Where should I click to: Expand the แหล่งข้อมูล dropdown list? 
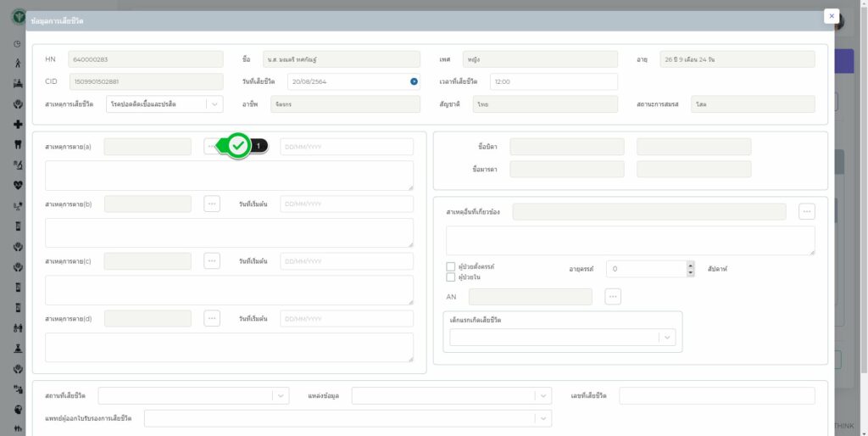point(542,396)
